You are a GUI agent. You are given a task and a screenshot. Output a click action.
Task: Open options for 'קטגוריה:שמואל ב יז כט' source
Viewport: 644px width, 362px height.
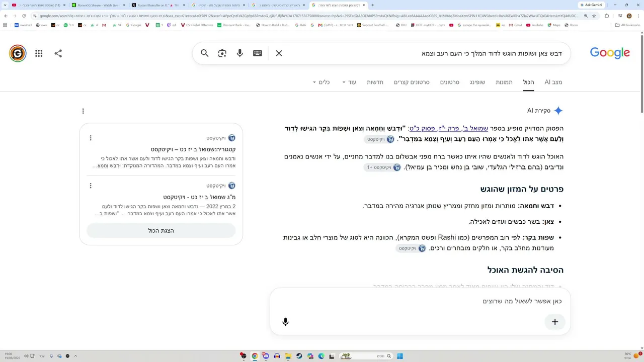[91, 138]
